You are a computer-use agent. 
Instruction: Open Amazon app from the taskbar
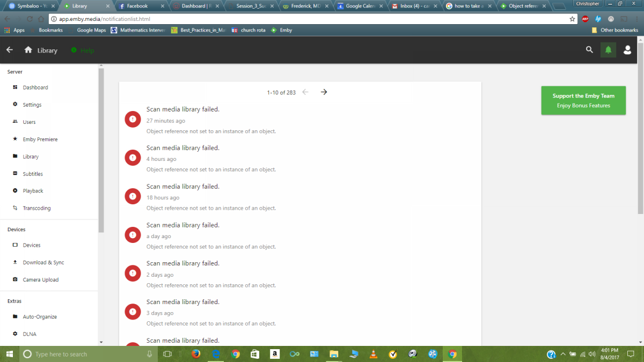coord(274,354)
